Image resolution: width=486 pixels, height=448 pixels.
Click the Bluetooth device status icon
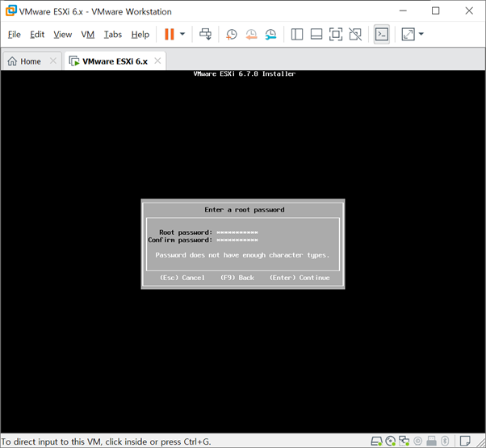click(x=445, y=441)
